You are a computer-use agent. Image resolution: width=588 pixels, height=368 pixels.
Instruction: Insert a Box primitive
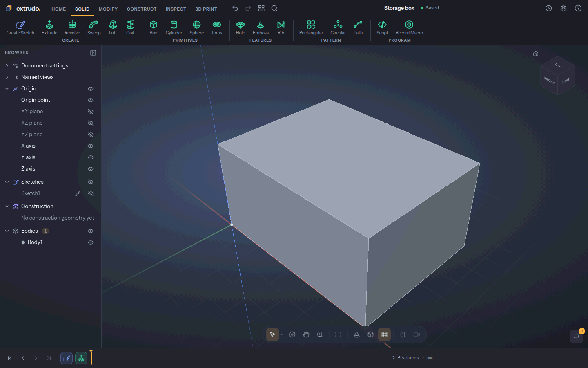coord(154,28)
